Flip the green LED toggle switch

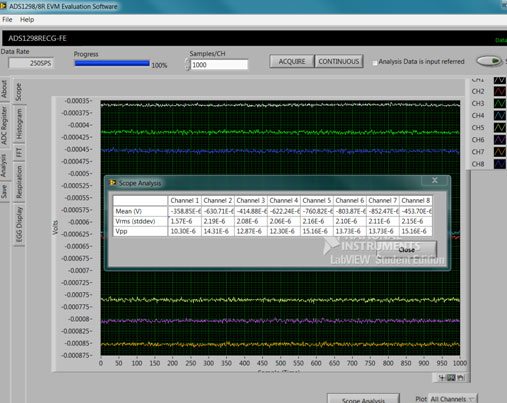(489, 61)
